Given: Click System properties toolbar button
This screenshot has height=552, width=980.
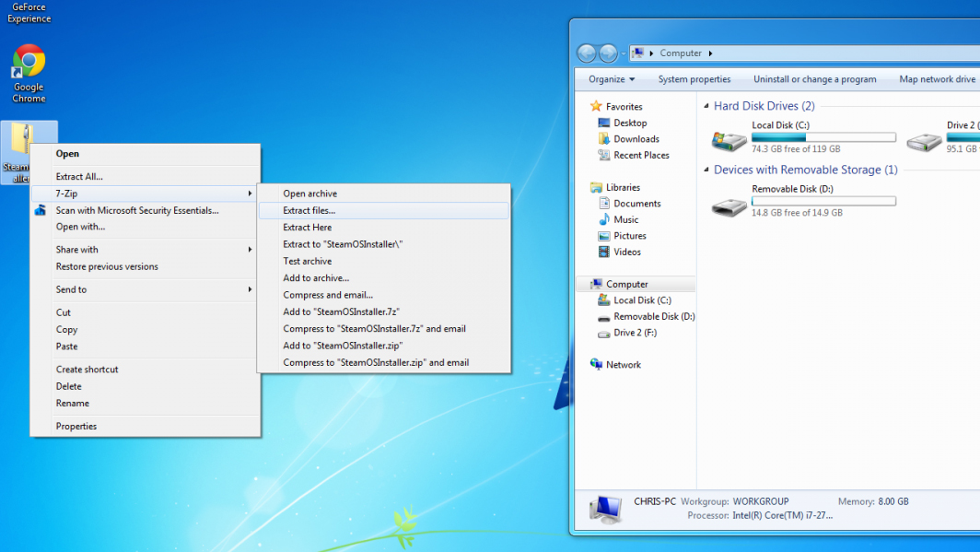Looking at the screenshot, I should (694, 79).
